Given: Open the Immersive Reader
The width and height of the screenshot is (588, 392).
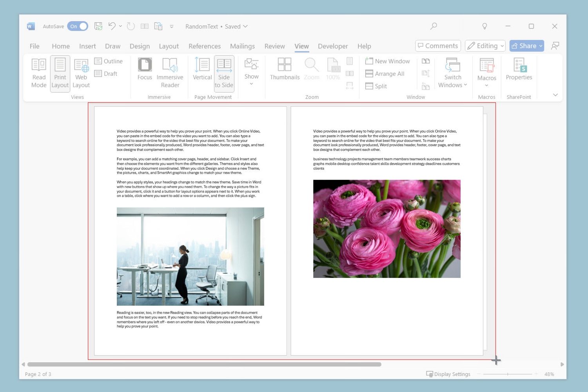Looking at the screenshot, I should (170, 73).
